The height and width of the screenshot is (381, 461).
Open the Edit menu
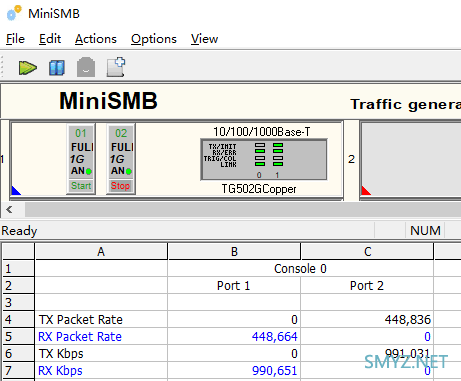pos(50,39)
